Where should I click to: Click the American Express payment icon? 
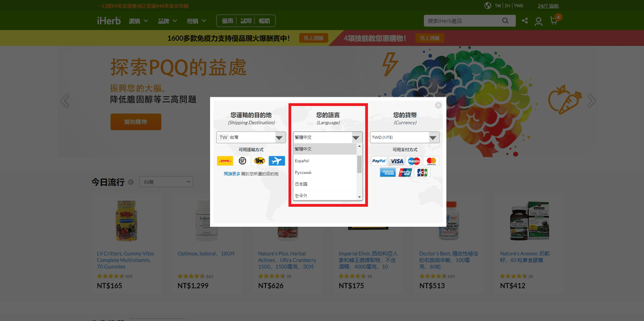(387, 172)
